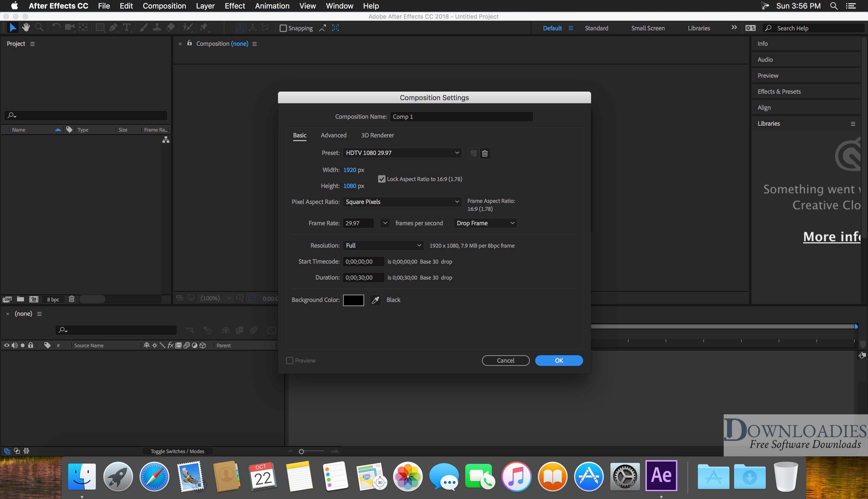Click the OK button to confirm
This screenshot has width=868, height=499.
point(559,360)
